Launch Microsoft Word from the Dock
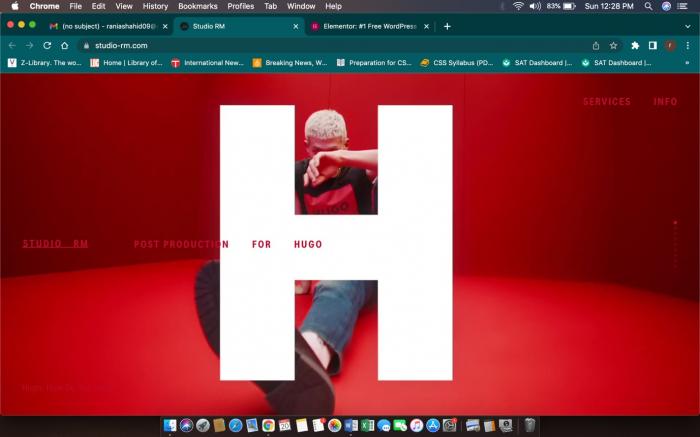Image resolution: width=700 pixels, height=437 pixels. click(351, 425)
